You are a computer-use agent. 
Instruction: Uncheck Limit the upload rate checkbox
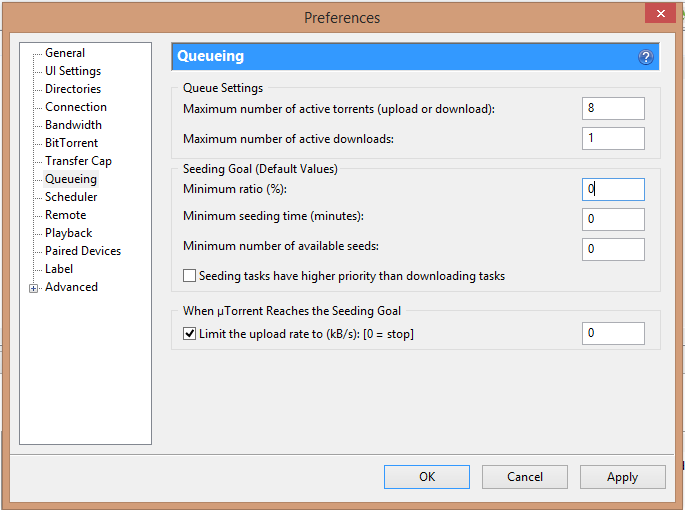[x=189, y=334]
